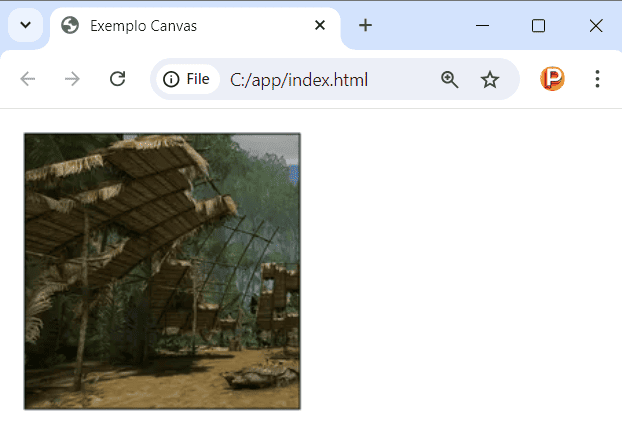Image resolution: width=622 pixels, height=436 pixels.
Task: Bookmark this page with star icon
Action: [x=490, y=79]
